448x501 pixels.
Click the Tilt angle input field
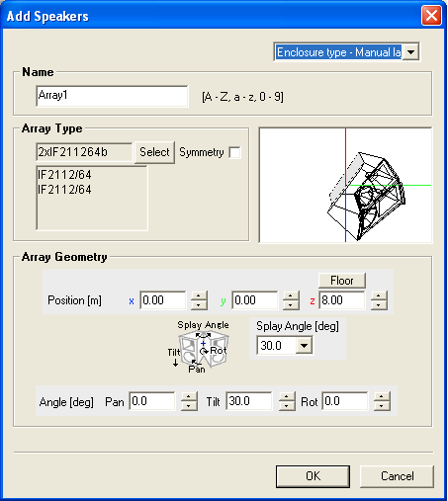tap(249, 401)
